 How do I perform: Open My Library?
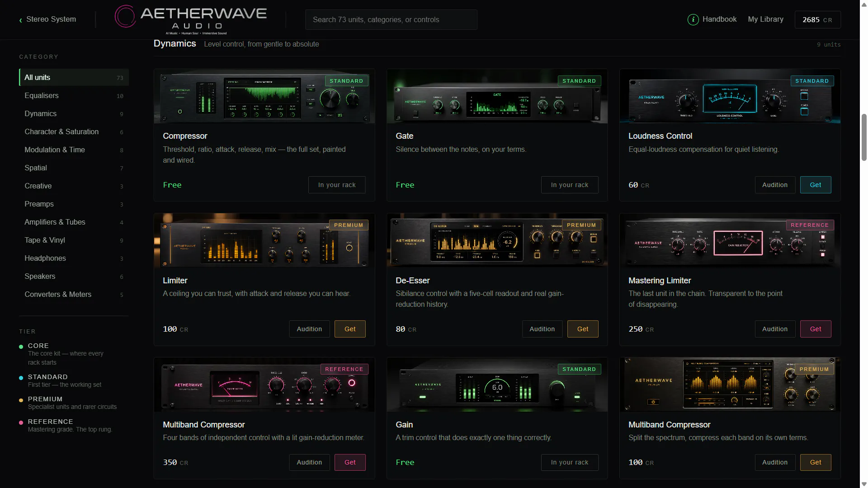click(765, 19)
